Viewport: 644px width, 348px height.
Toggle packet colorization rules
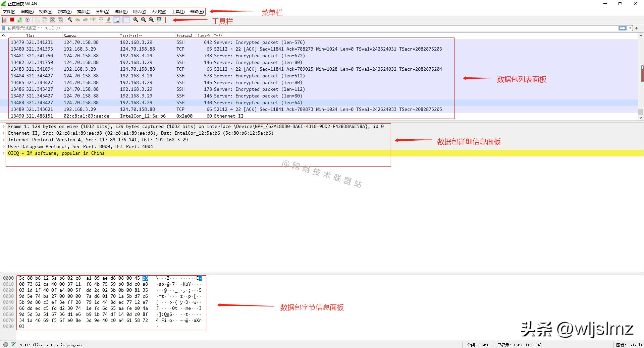pos(126,20)
